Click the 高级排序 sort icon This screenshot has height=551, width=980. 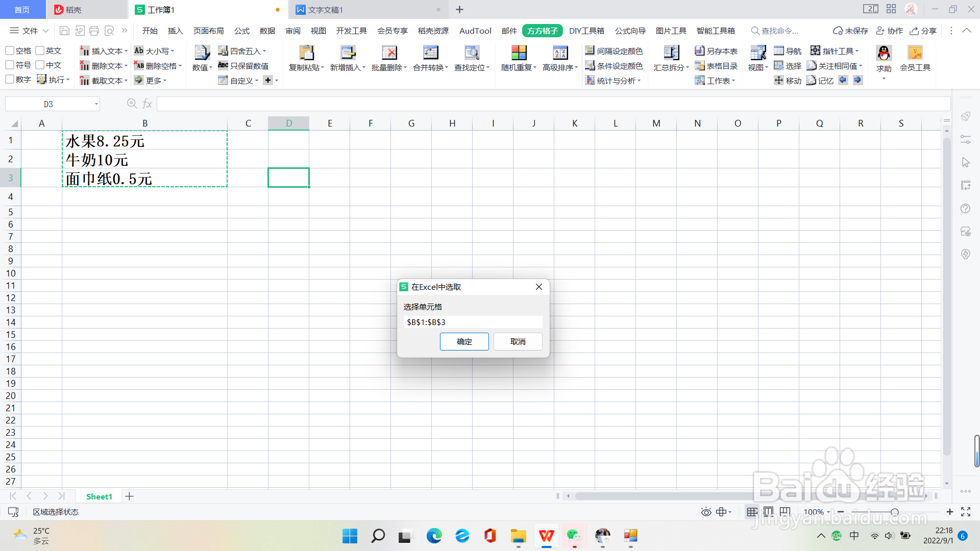560,53
